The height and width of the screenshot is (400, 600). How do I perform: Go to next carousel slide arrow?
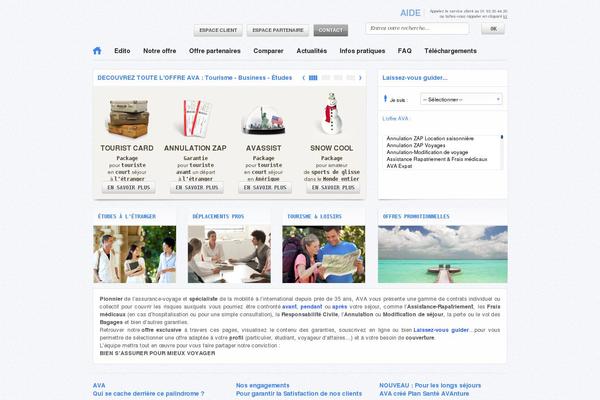pos(360,78)
